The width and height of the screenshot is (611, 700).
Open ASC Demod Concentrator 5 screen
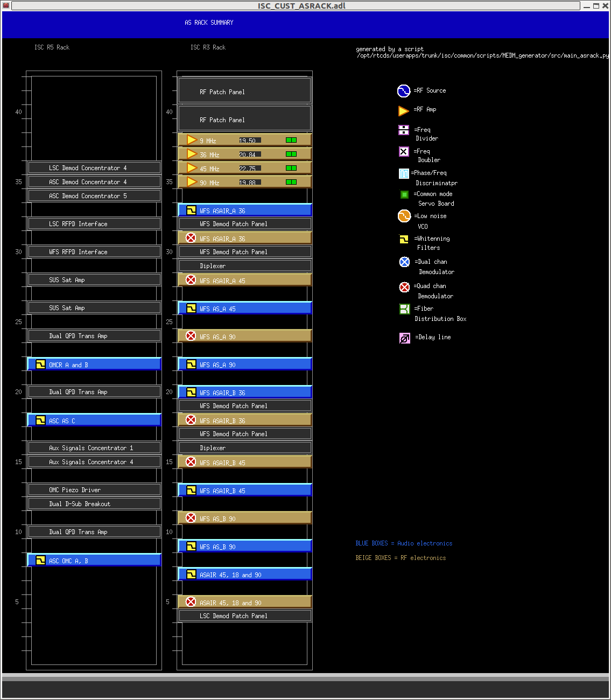pos(94,195)
